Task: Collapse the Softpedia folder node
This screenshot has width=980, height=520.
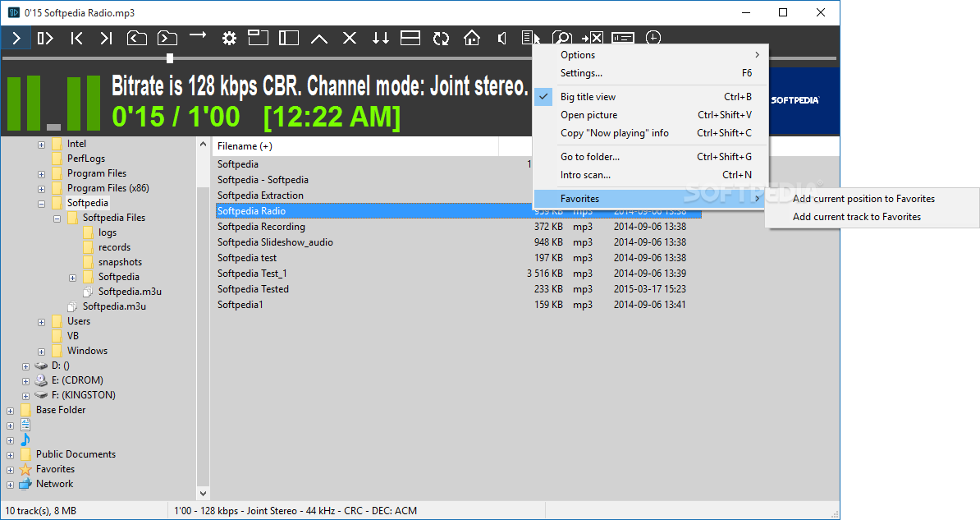Action: (x=41, y=204)
